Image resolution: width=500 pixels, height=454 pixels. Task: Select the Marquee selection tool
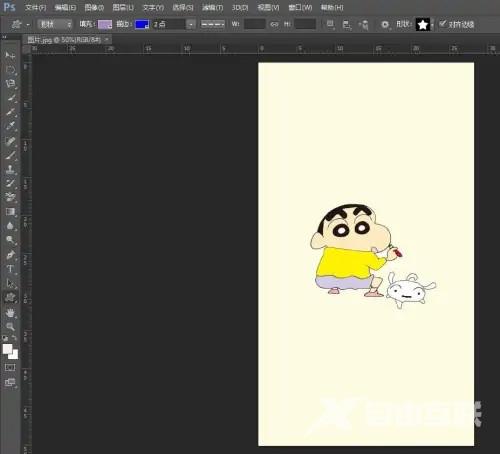coord(10,69)
